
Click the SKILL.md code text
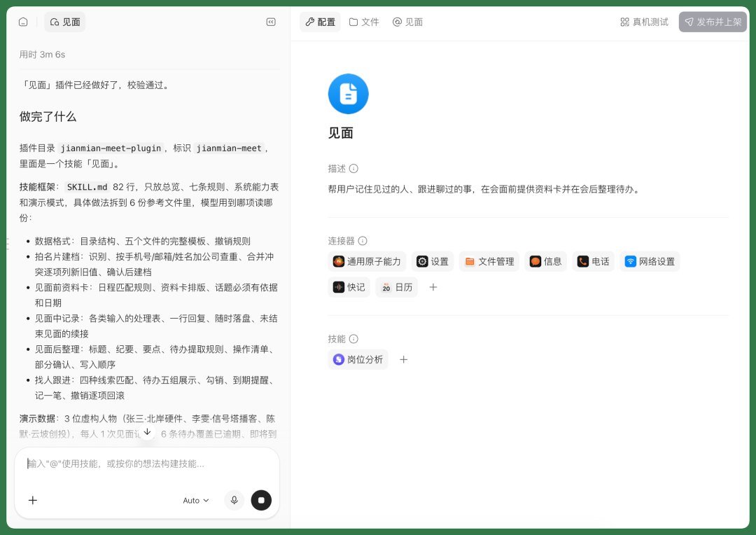[87, 187]
